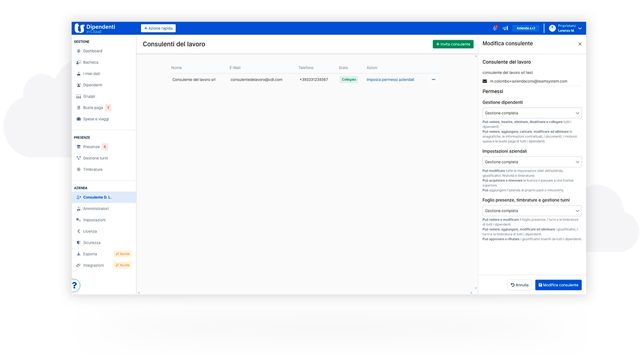Screen dimensions: 644x354
Task: Click the megaphone announcements icon
Action: (x=505, y=28)
